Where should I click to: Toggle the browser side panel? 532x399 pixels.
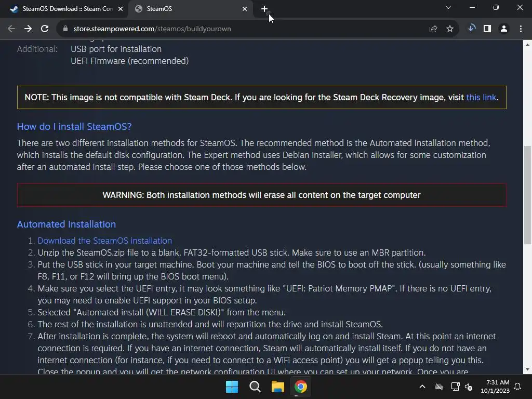tap(487, 29)
